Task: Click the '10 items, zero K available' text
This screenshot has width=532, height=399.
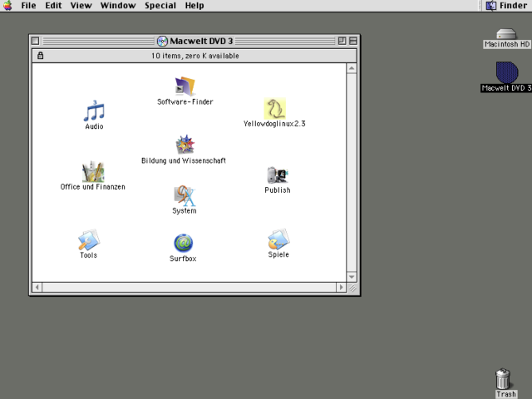Action: point(195,56)
